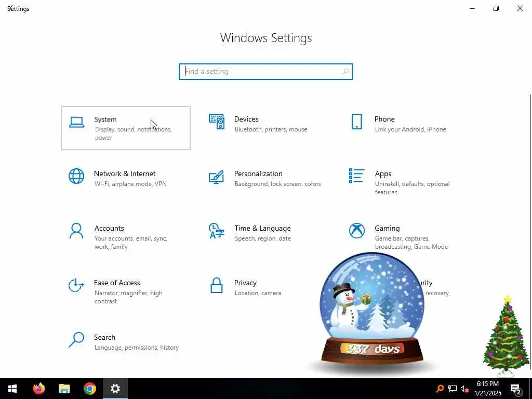Launch Google Chrome from the taskbar
The height and width of the screenshot is (399, 532).
pyautogui.click(x=89, y=389)
